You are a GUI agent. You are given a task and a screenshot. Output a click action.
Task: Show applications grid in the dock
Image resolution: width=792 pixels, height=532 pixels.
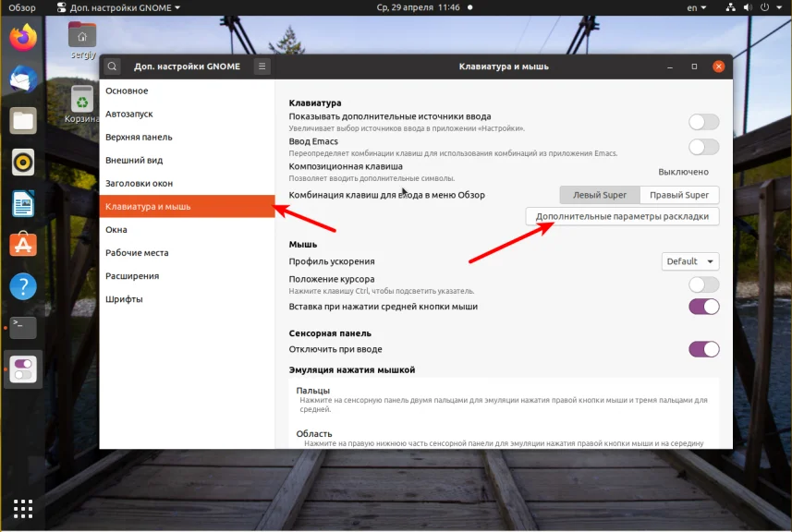click(23, 508)
